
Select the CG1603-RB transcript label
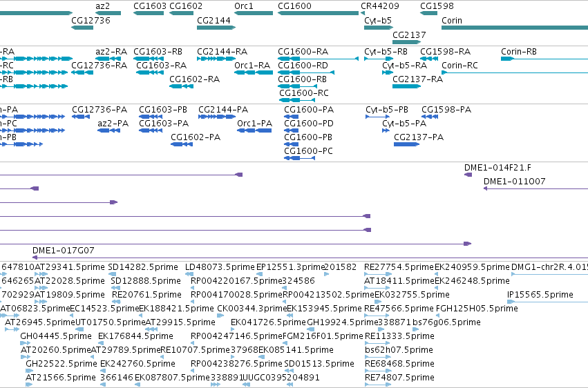pos(158,52)
